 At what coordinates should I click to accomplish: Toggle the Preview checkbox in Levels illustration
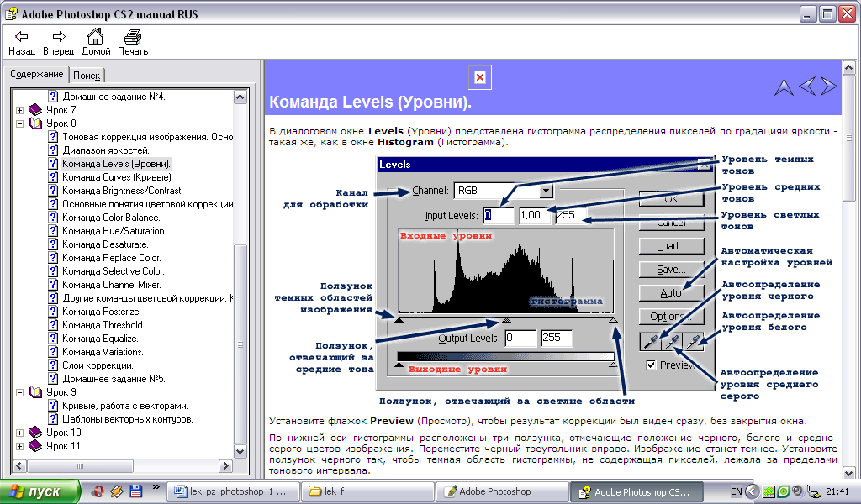click(651, 365)
